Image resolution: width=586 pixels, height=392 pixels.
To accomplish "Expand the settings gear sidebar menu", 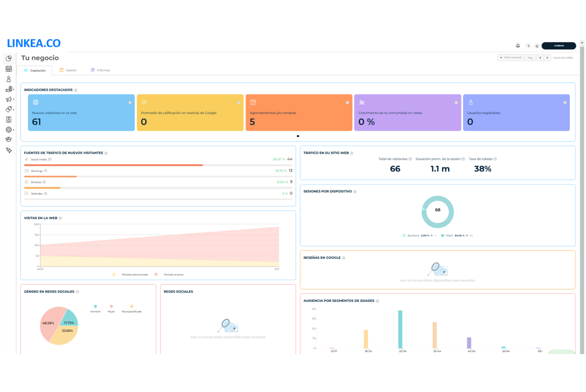I will 9,130.
